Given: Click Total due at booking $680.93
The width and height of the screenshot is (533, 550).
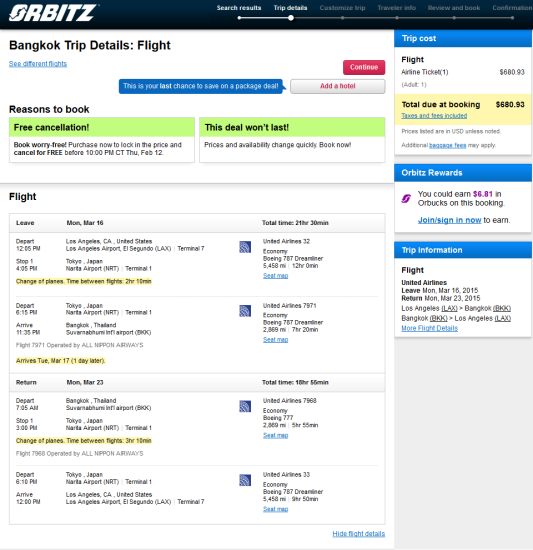Looking at the screenshot, I should click(x=463, y=105).
